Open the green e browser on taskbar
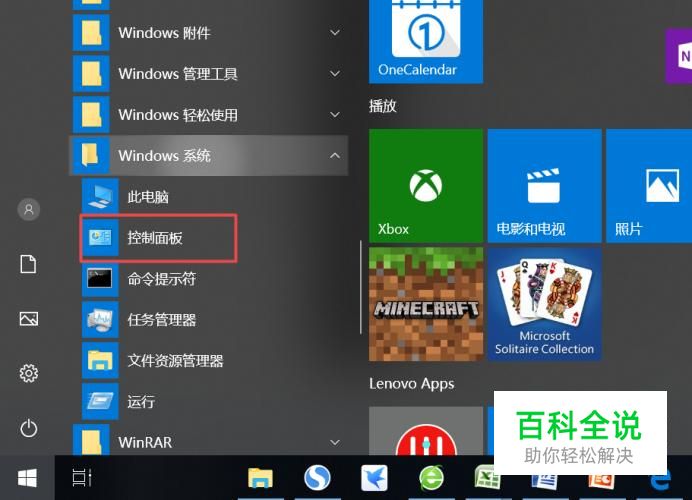Image resolution: width=692 pixels, height=500 pixels. tap(432, 478)
